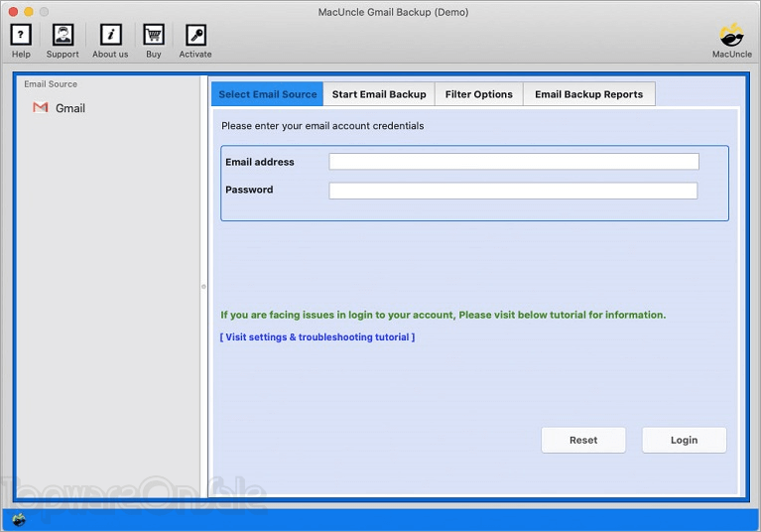Open the Help toolbar icon

[21, 35]
